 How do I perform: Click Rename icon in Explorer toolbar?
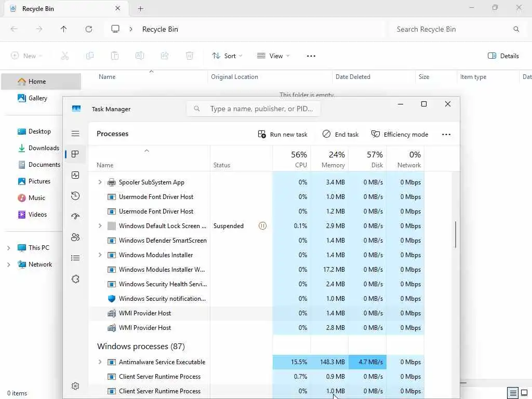point(140,56)
